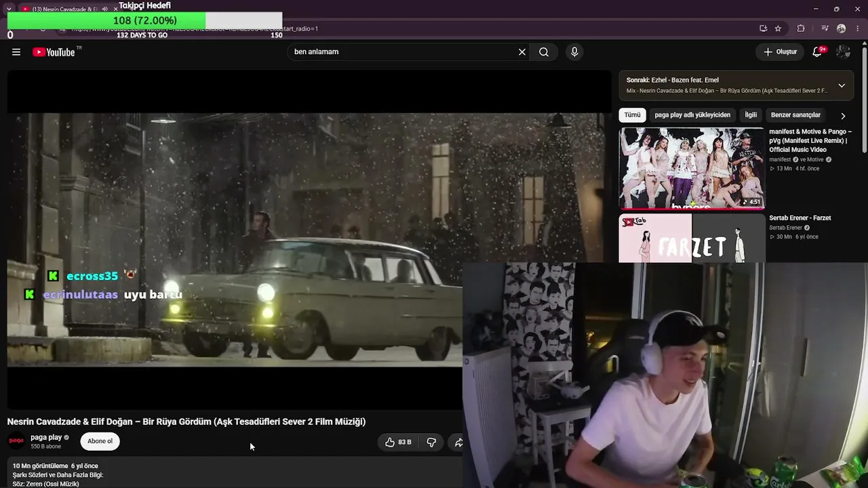This screenshot has width=868, height=488.
Task: Mute the tab via its speaker icon
Action: tap(104, 9)
